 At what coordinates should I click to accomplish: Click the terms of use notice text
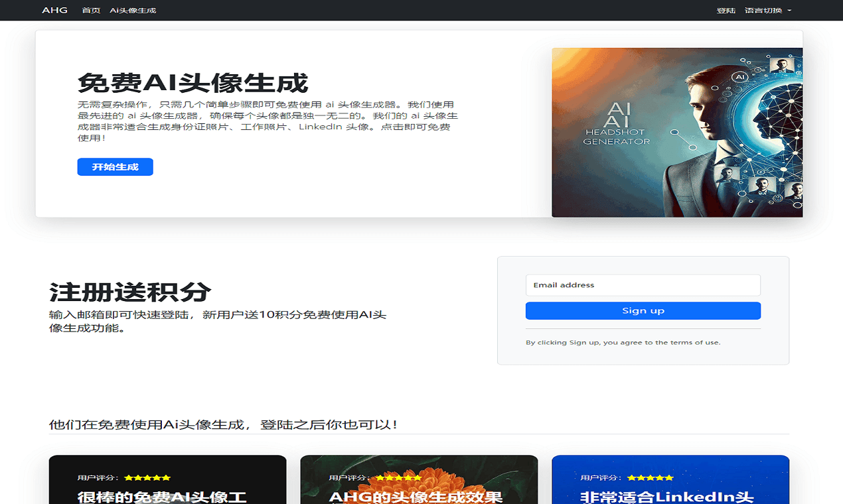pyautogui.click(x=623, y=343)
